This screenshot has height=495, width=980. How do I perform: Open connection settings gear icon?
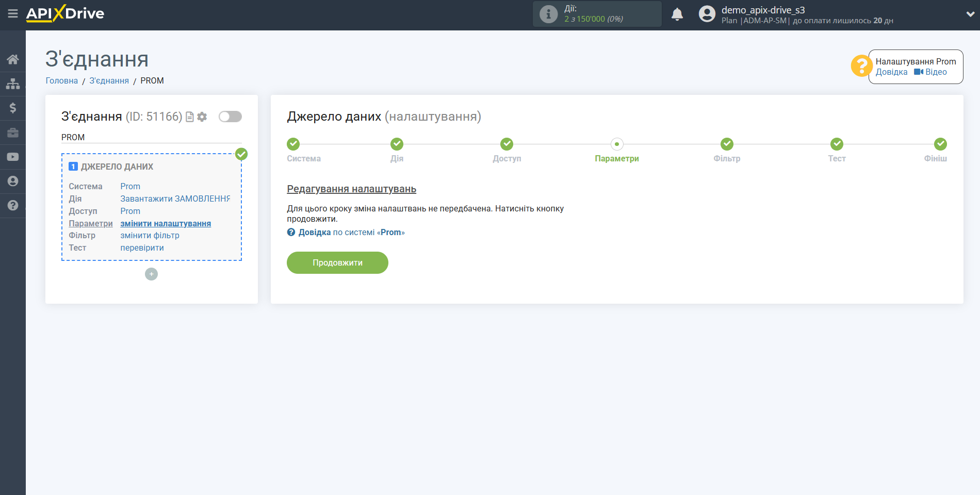click(x=202, y=117)
